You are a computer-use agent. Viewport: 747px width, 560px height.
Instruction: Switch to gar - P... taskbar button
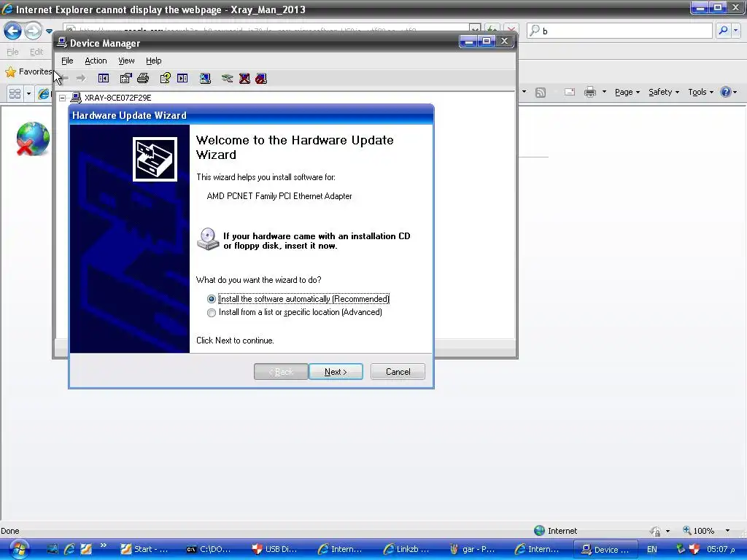(472, 550)
